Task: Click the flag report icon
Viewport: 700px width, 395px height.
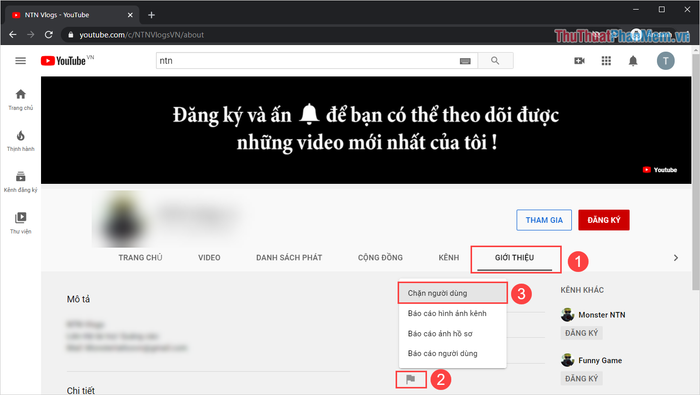Action: [x=411, y=379]
